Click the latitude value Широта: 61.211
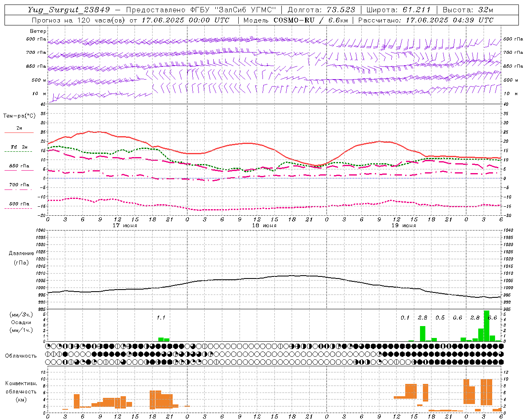 (x=398, y=10)
